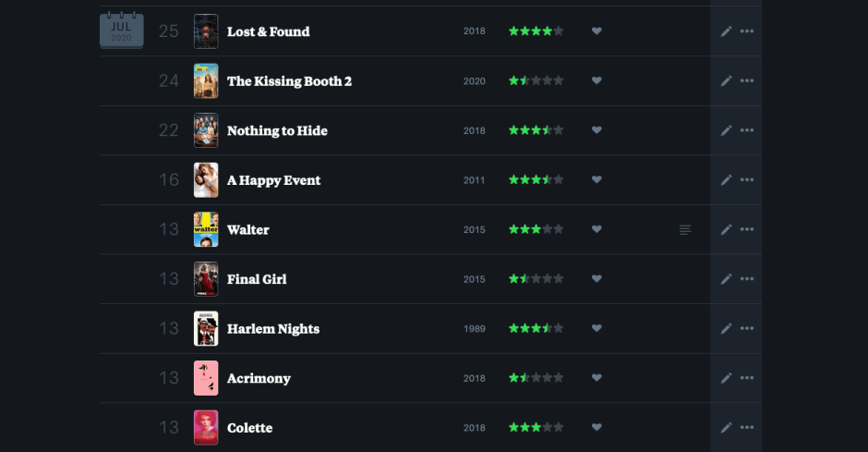Screen dimensions: 868x452
Task: Open the review icon on Walter row
Action: [x=684, y=229]
